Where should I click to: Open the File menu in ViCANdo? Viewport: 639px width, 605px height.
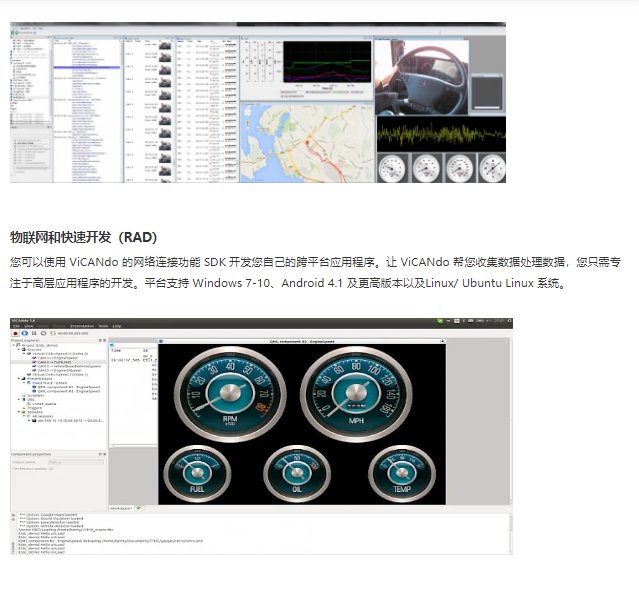(15, 326)
